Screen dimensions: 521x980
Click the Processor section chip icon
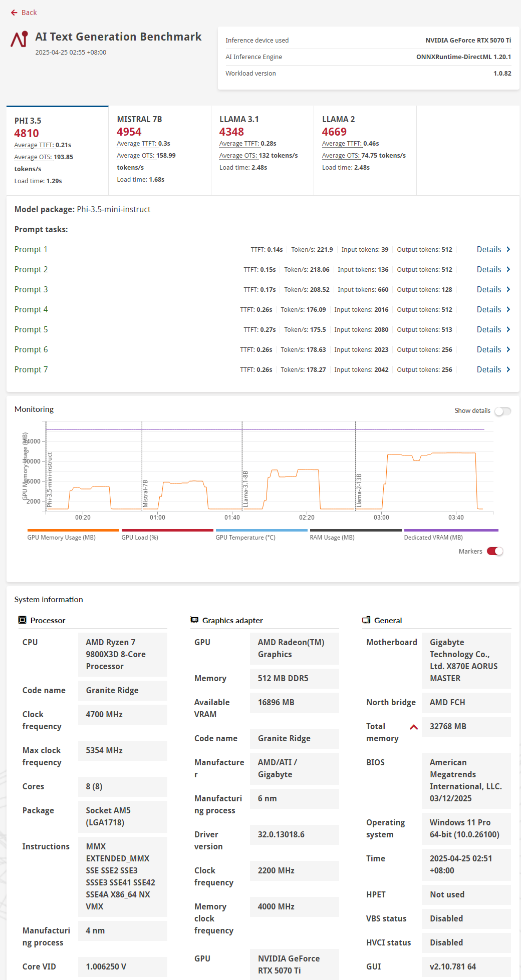pos(22,620)
